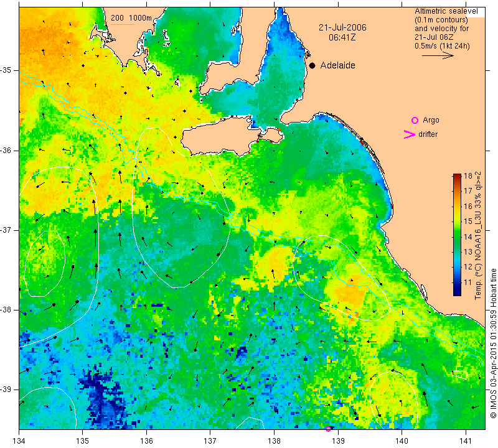The width and height of the screenshot is (498, 448).
Task: Click the -39 latitude axis label
Action: [x=7, y=390]
